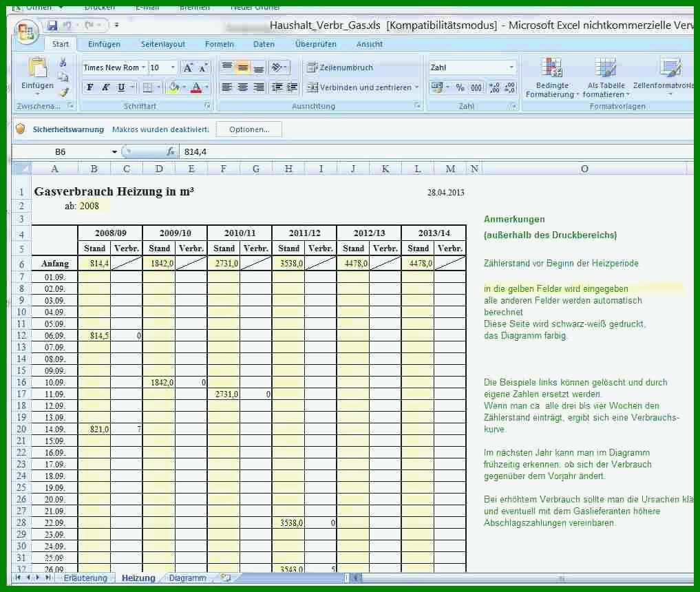Image resolution: width=700 pixels, height=592 pixels.
Task: Decrease the font size
Action: pyautogui.click(x=203, y=67)
